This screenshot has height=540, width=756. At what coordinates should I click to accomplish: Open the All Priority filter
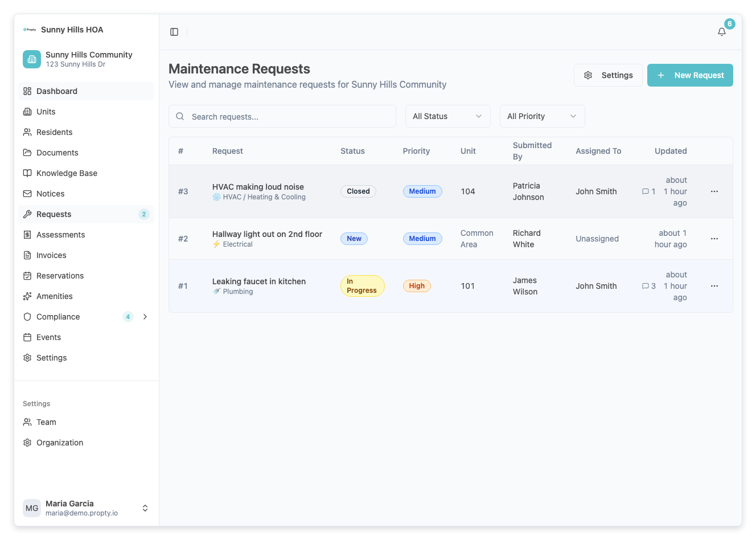point(541,116)
